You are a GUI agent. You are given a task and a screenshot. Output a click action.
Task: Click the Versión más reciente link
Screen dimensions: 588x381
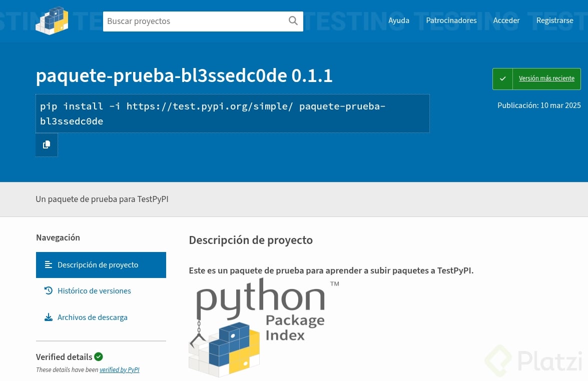[546, 78]
